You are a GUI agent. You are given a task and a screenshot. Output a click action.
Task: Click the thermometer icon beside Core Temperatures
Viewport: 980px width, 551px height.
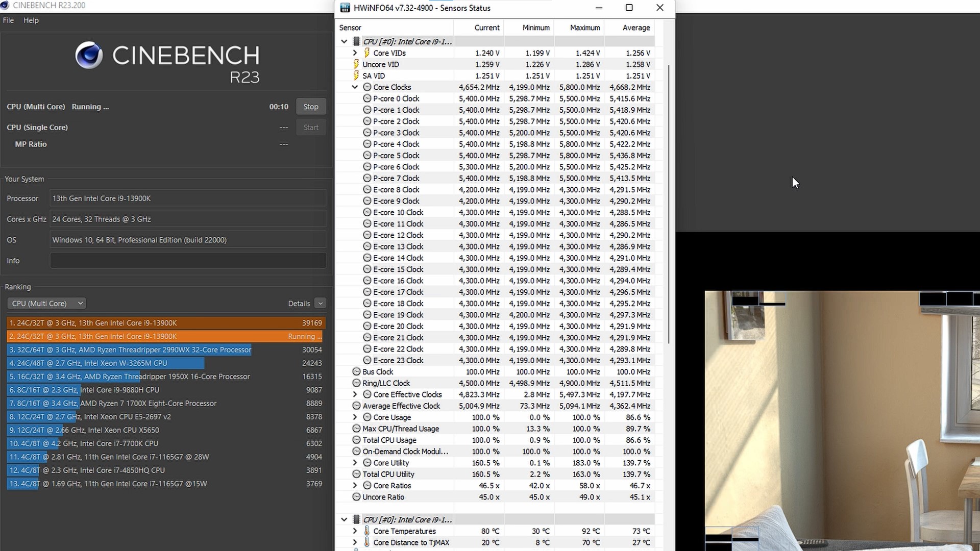(366, 531)
